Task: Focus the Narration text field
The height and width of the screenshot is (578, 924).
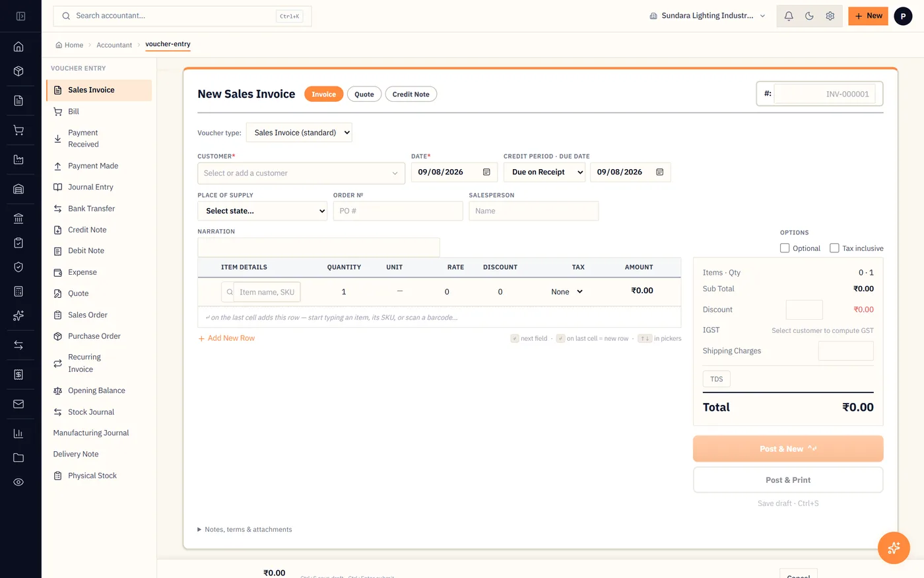Action: click(x=318, y=247)
